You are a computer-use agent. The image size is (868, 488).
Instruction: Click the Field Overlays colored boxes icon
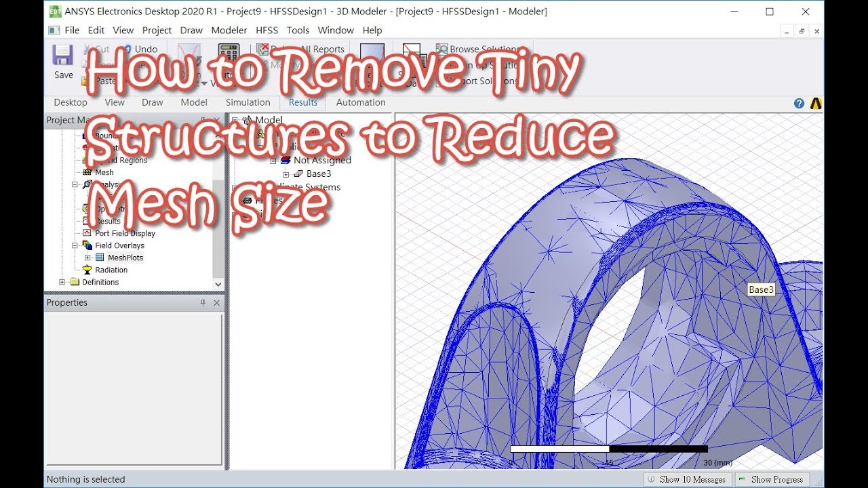tap(87, 245)
